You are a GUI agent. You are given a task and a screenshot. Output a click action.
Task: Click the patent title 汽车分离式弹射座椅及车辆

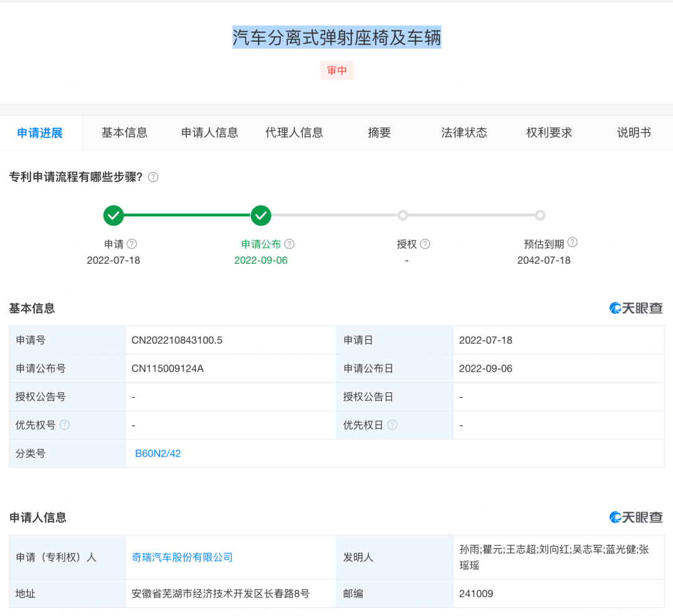pos(337,37)
